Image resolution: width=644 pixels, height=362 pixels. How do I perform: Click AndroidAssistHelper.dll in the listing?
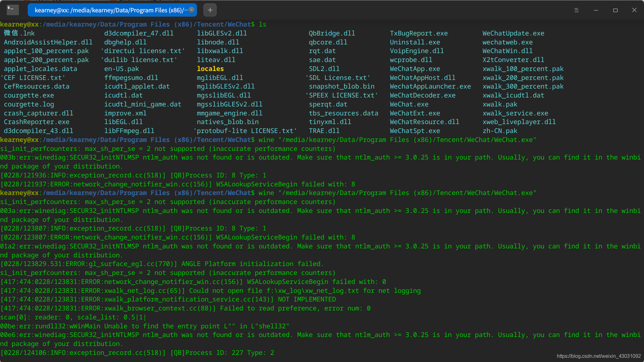coord(48,42)
